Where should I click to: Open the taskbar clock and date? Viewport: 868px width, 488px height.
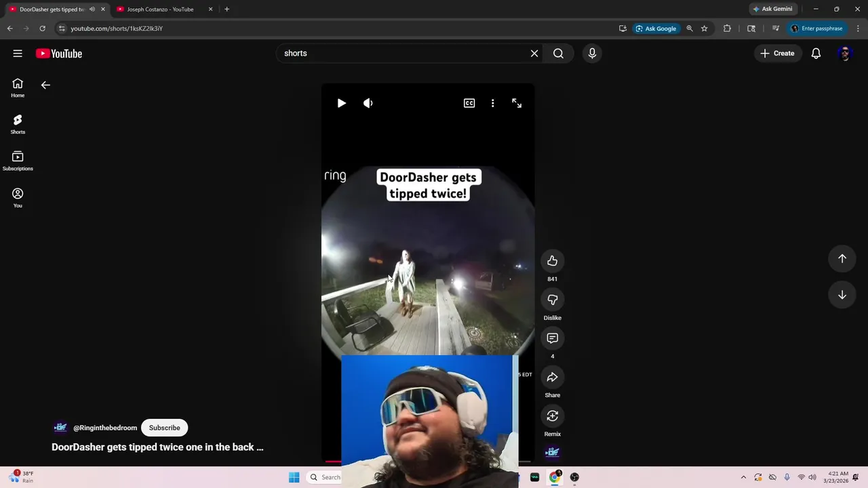[x=838, y=477]
